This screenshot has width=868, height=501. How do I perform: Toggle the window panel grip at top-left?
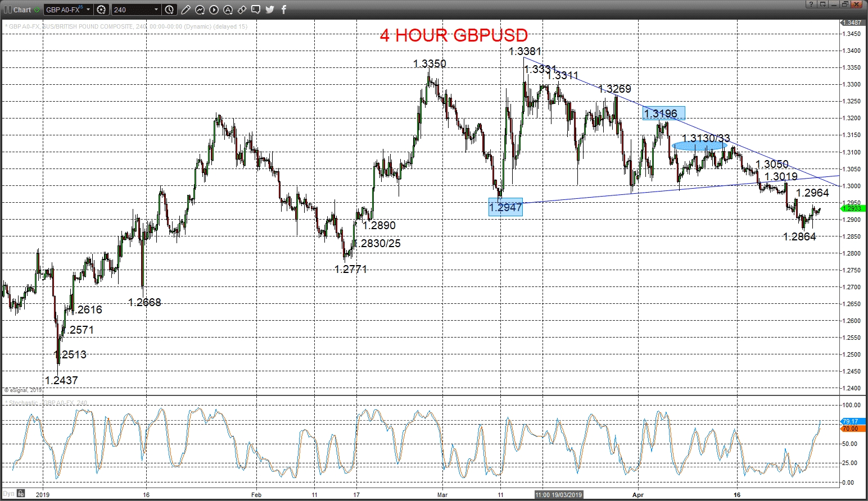pyautogui.click(x=8, y=10)
